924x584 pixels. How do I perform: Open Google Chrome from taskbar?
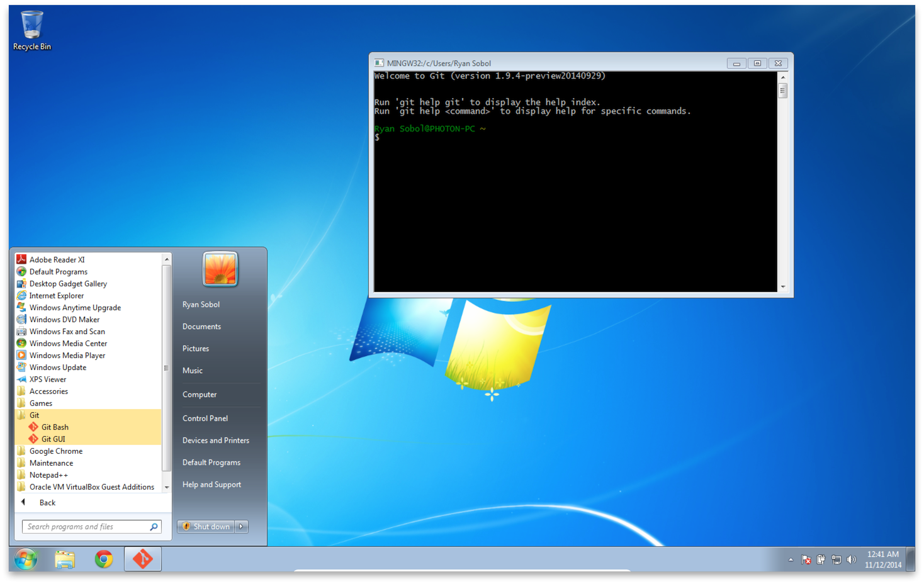104,559
